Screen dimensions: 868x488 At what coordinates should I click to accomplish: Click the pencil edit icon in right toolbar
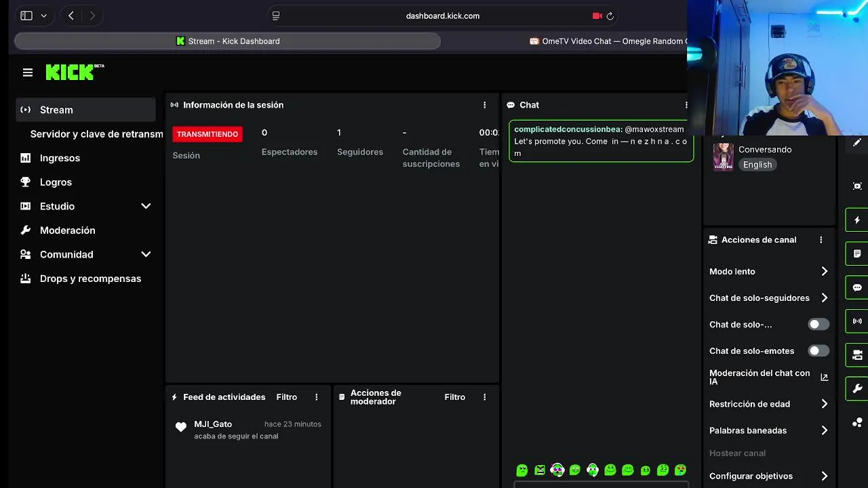pyautogui.click(x=857, y=143)
